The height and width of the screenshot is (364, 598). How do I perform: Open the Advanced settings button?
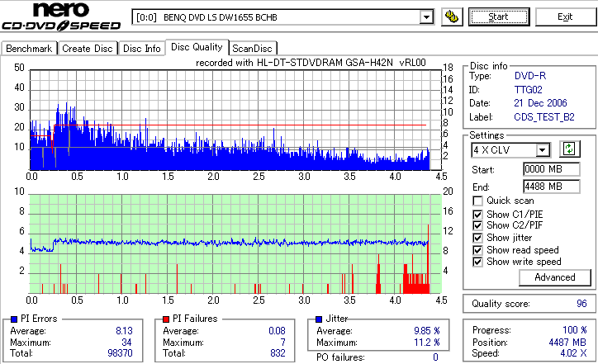pyautogui.click(x=555, y=277)
